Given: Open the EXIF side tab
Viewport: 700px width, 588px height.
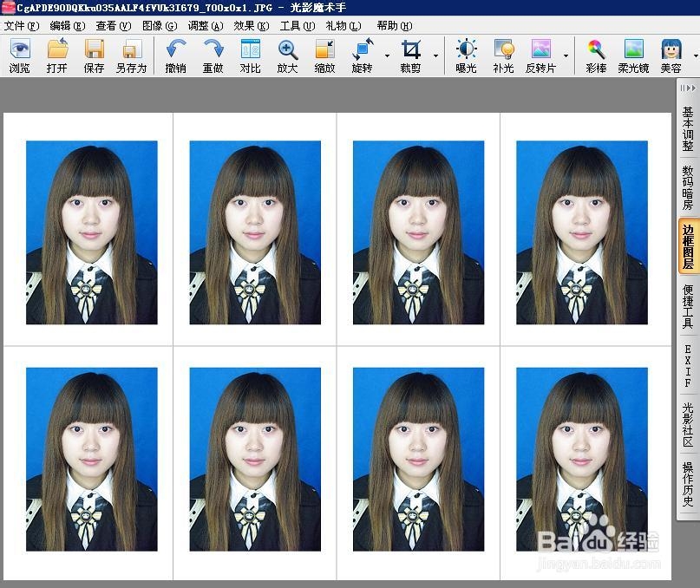Looking at the screenshot, I should [688, 365].
